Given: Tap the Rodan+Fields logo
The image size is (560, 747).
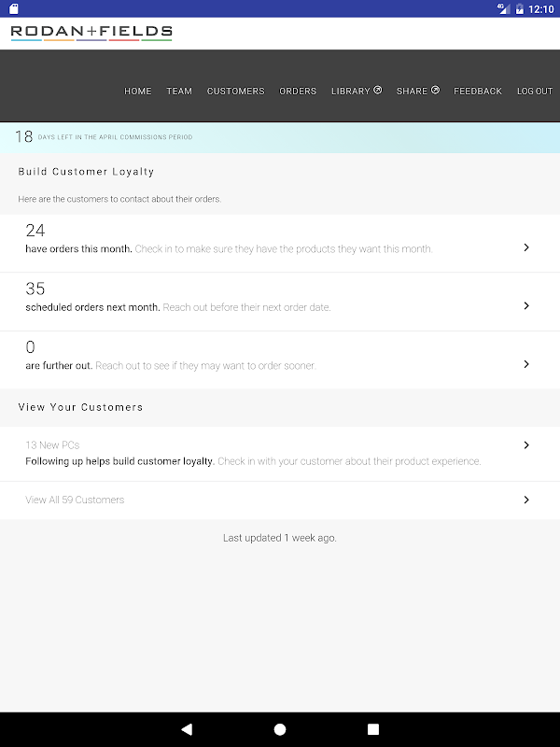Looking at the screenshot, I should tap(91, 33).
